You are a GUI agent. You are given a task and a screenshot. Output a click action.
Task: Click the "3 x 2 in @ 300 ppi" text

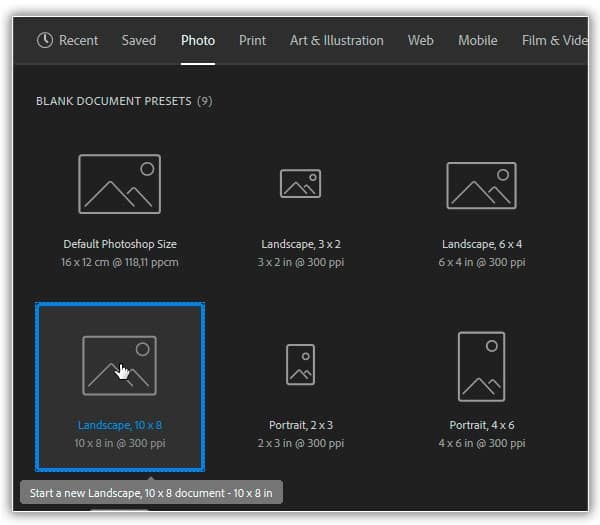tap(301, 262)
